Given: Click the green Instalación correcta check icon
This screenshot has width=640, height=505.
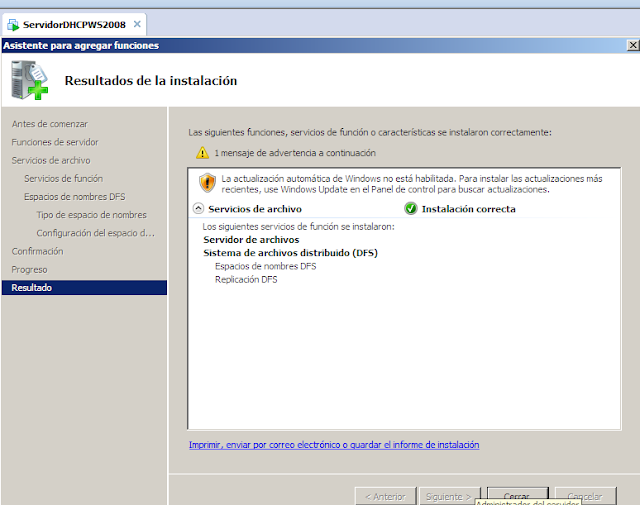Looking at the screenshot, I should tap(411, 209).
